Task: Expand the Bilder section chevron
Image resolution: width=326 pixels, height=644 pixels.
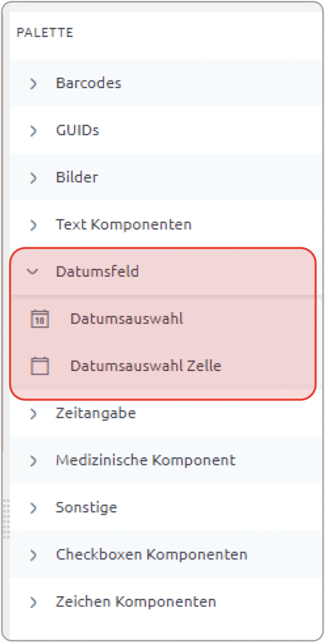Action: (34, 178)
